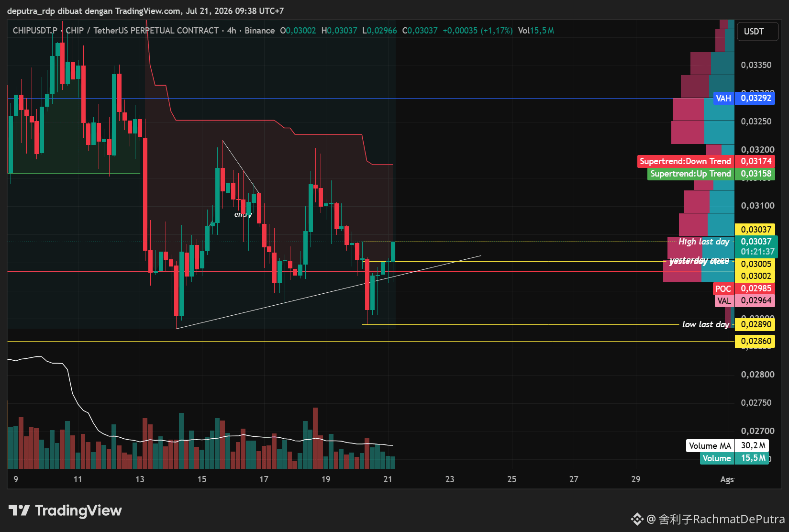Select the VAH label on the price scale
This screenshot has width=789, height=532.
[723, 98]
